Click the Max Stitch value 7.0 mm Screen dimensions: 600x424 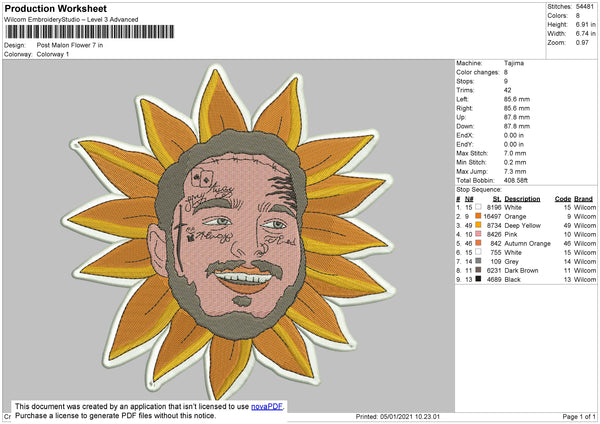point(515,153)
